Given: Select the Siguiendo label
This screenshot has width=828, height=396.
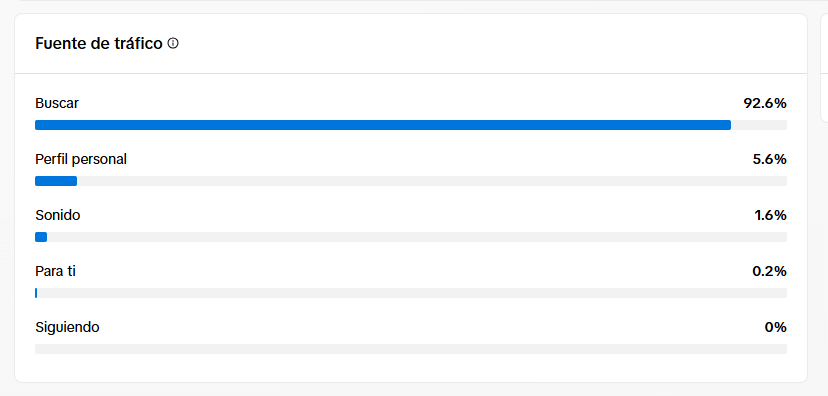Looking at the screenshot, I should pyautogui.click(x=67, y=327).
